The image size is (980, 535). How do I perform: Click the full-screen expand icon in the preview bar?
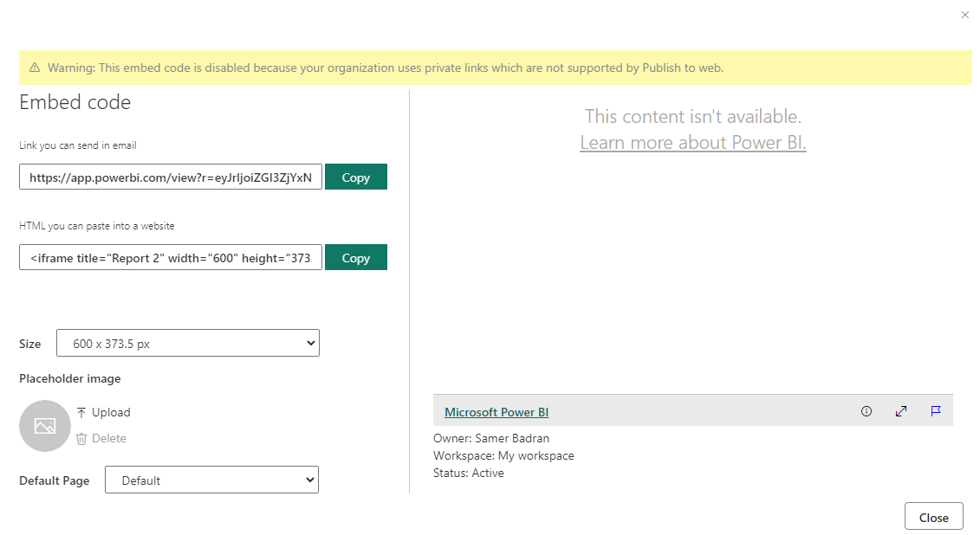[x=900, y=411]
